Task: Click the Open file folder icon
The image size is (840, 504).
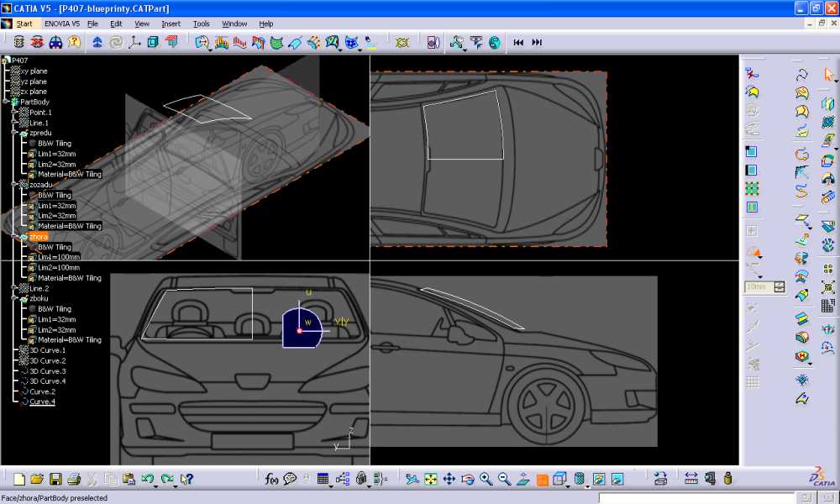Action: pyautogui.click(x=37, y=479)
